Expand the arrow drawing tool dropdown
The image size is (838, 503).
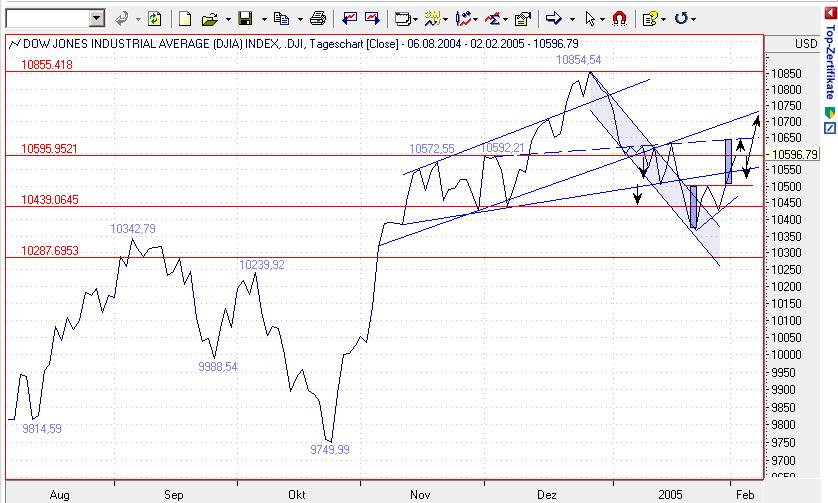(x=572, y=20)
